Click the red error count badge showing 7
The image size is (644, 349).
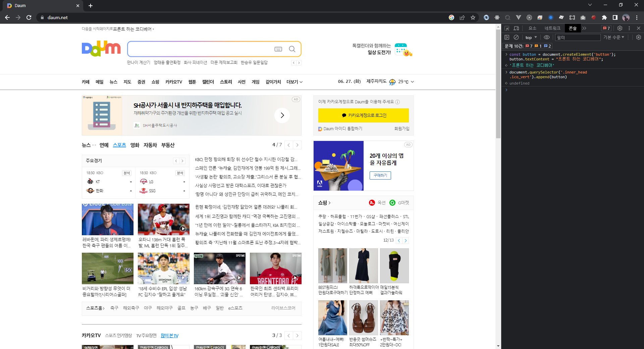pos(606,28)
